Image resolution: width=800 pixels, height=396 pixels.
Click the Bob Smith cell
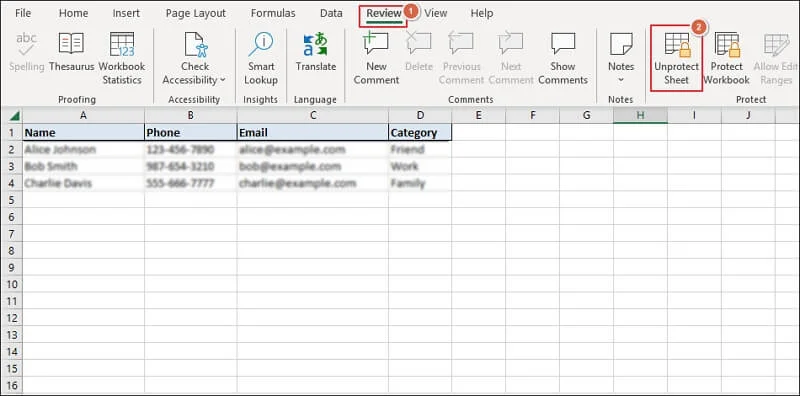83,166
